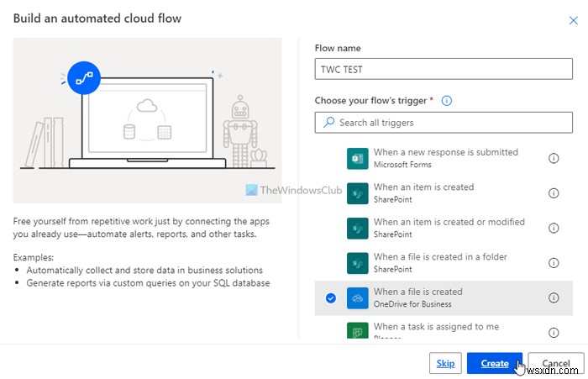Click the info icon beside 'Choose your flow's trigger'
This screenshot has height=379, width=588.
[x=446, y=101]
